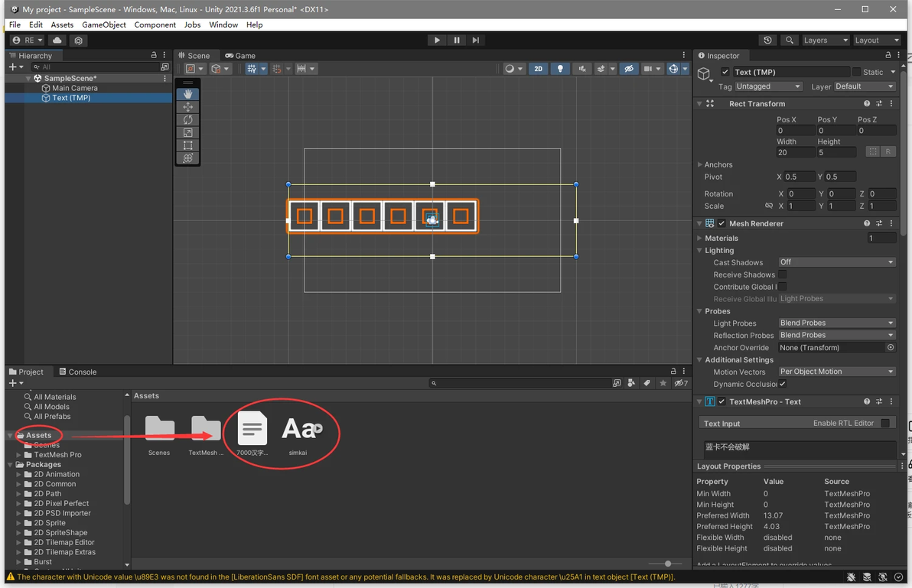Image resolution: width=912 pixels, height=588 pixels.
Task: Toggle the 2D view button
Action: 538,69
